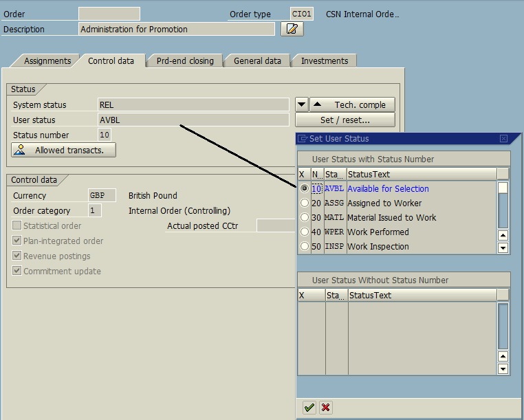This screenshot has height=420, width=524.
Task: Expand the status down-arrow dropdown button
Action: [301, 104]
